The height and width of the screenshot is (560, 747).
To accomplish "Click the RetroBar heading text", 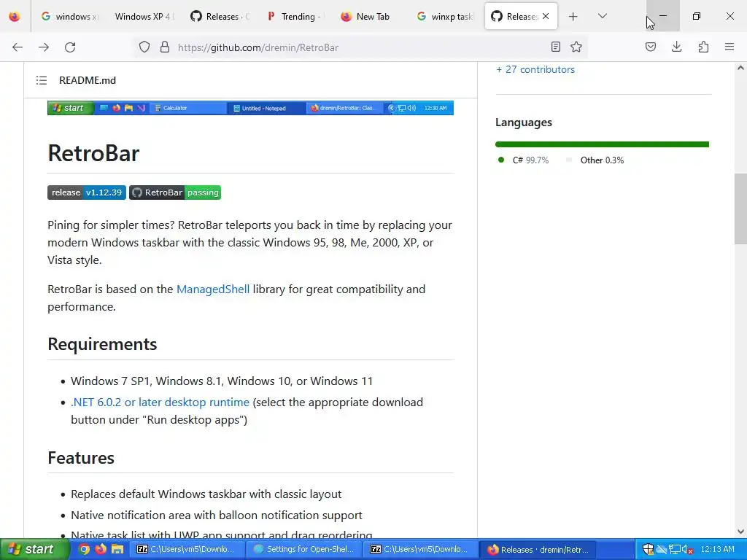I will pos(93,153).
